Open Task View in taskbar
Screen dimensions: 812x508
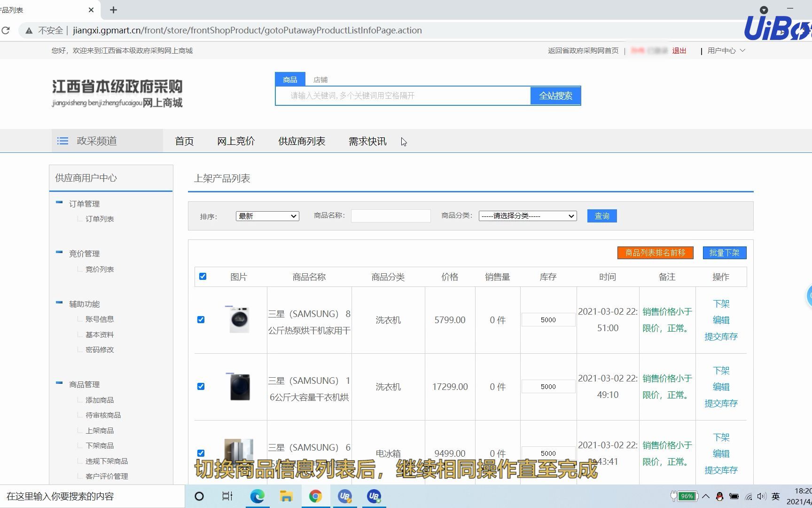(x=227, y=496)
